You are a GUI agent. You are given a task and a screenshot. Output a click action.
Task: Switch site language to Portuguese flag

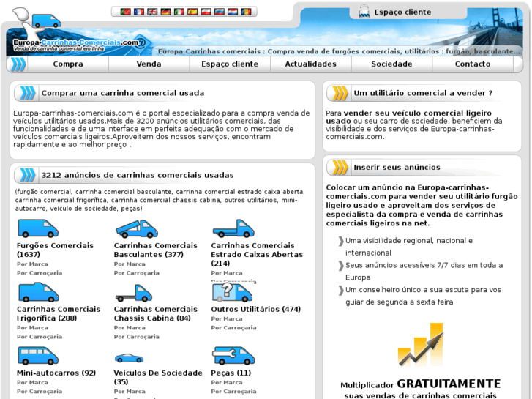[126, 12]
